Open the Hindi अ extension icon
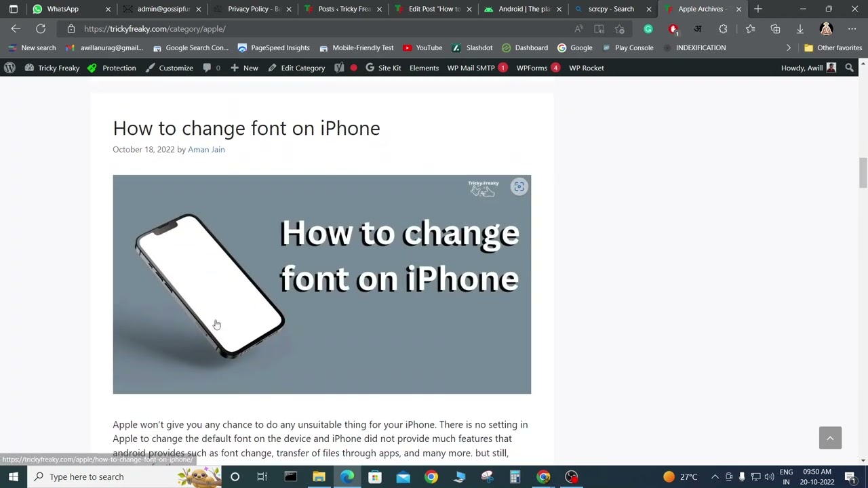 pyautogui.click(x=698, y=29)
